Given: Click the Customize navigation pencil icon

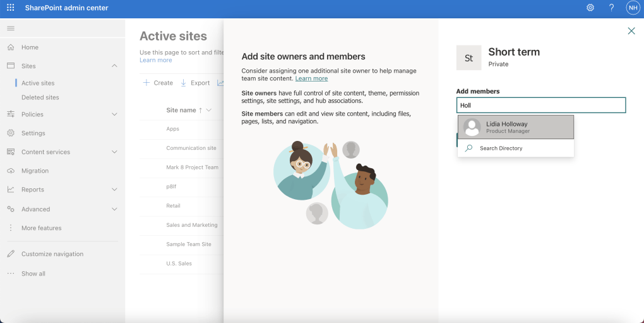Looking at the screenshot, I should pos(11,254).
